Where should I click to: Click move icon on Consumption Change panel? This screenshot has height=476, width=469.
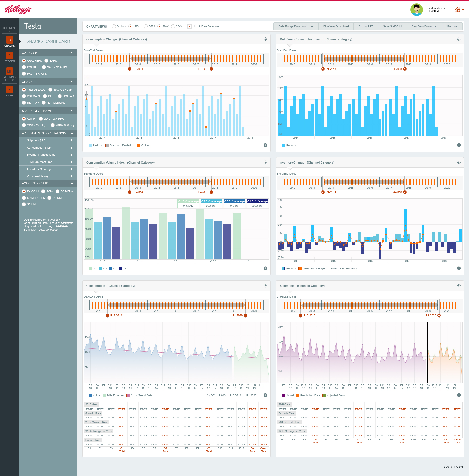(x=265, y=39)
